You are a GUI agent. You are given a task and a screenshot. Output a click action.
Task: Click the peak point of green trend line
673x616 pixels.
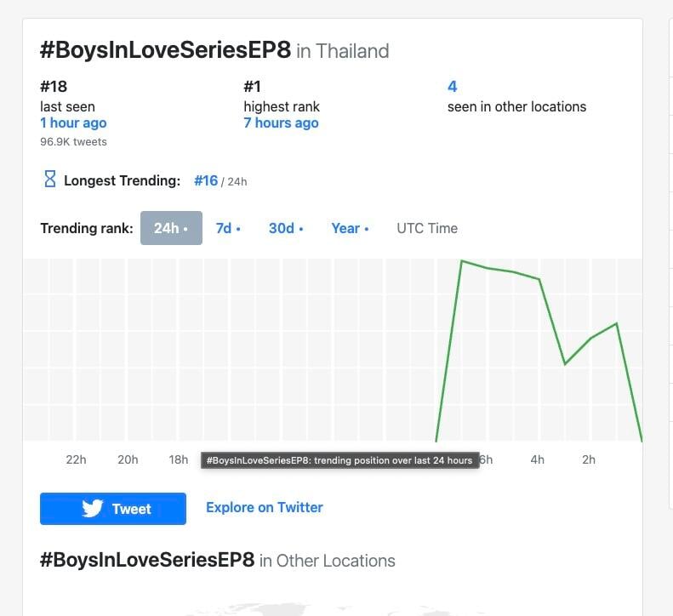coord(461,260)
